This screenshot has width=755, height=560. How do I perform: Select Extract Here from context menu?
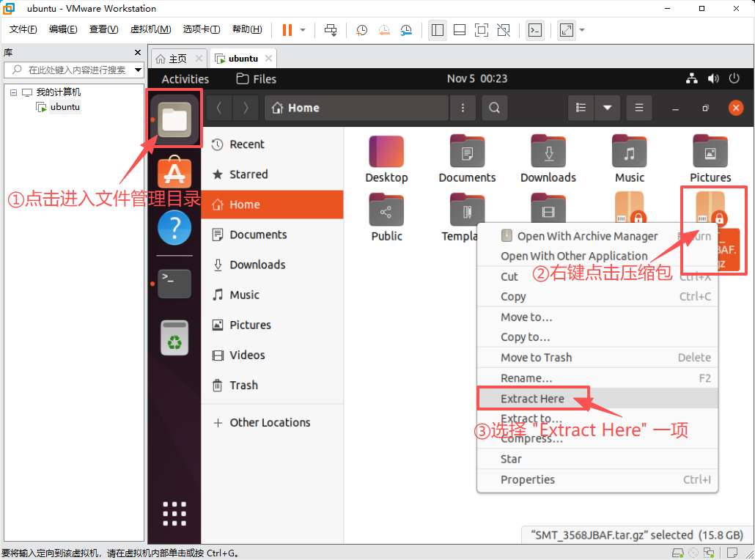pyautogui.click(x=532, y=399)
